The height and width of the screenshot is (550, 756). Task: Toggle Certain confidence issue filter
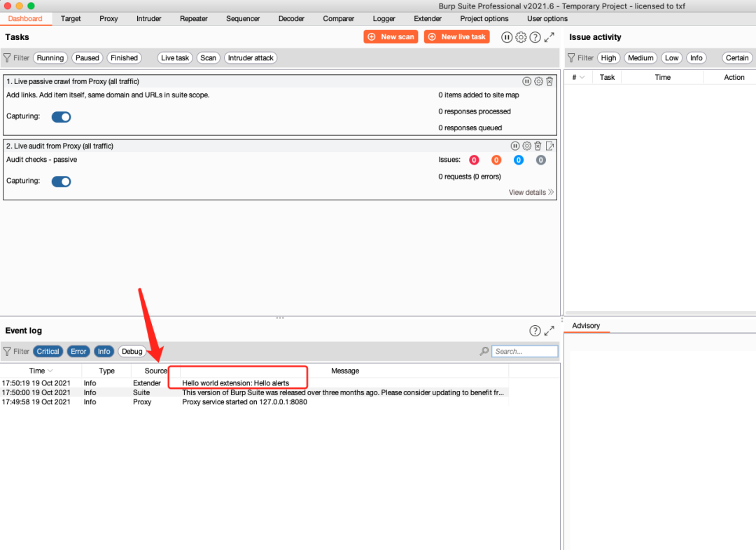point(737,58)
